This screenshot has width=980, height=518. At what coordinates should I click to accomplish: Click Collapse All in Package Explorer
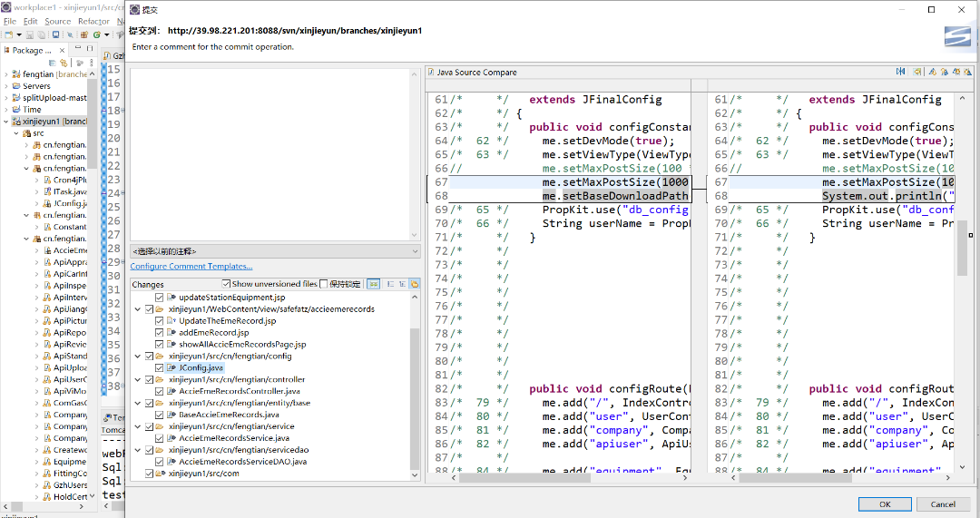52,63
